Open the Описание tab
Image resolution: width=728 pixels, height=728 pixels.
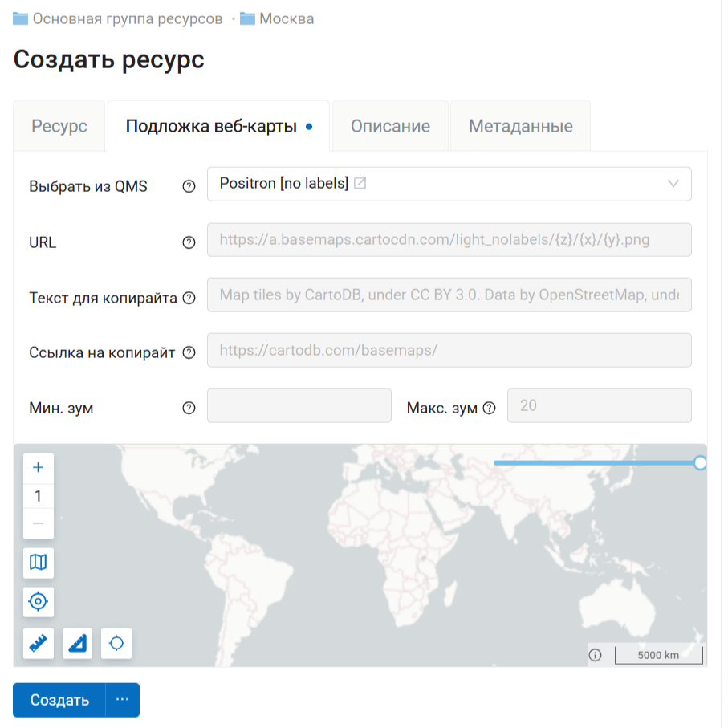[390, 126]
